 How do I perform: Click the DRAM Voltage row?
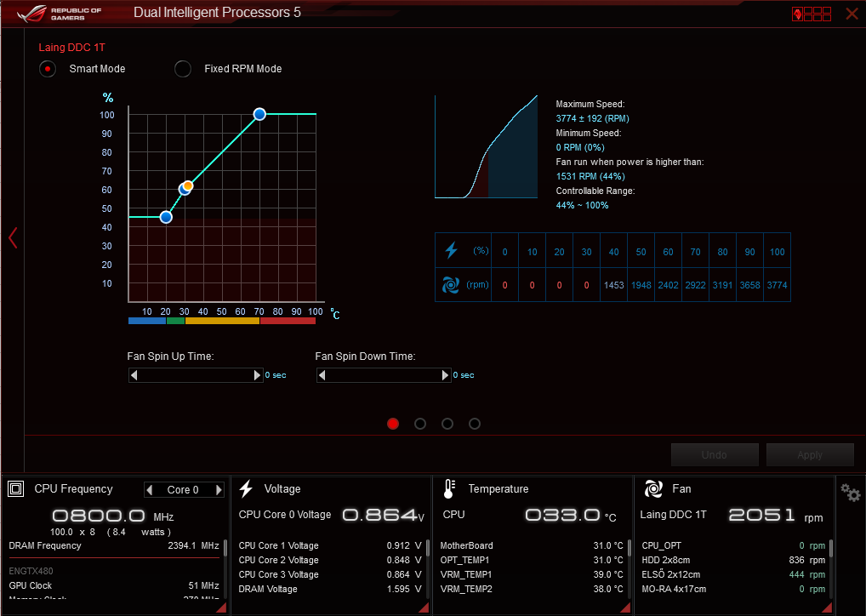coord(330,589)
